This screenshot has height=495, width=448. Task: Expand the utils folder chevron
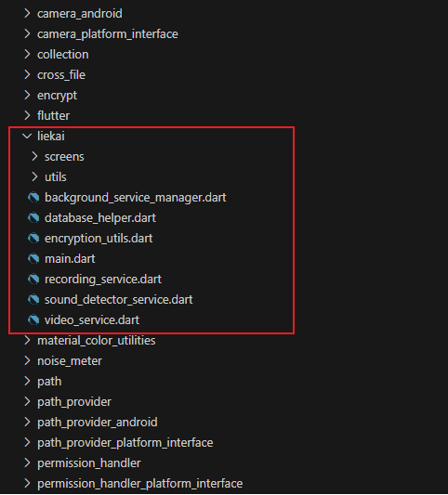pyautogui.click(x=34, y=177)
